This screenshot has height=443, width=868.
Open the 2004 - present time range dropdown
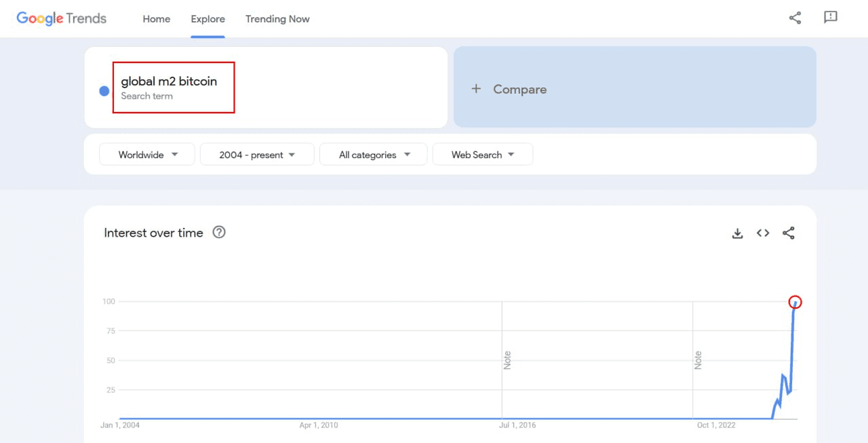257,155
